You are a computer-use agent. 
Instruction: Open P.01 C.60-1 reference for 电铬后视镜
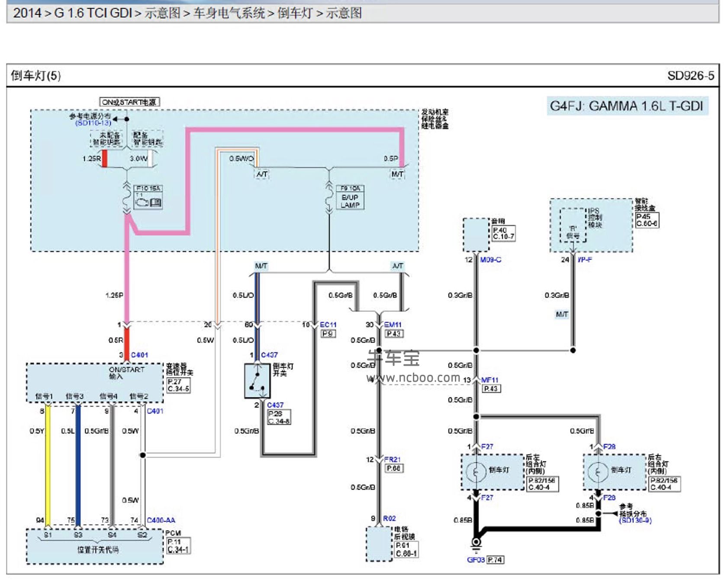pyautogui.click(x=407, y=550)
